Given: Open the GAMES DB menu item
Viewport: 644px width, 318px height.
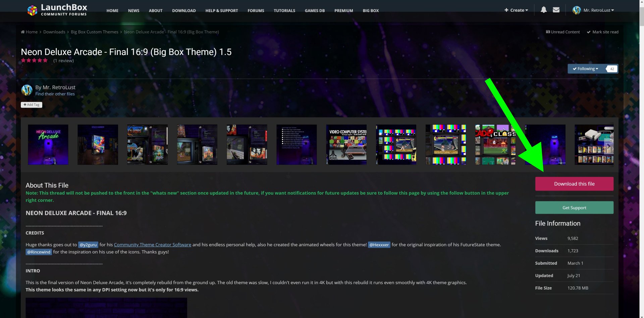Looking at the screenshot, I should (x=315, y=11).
